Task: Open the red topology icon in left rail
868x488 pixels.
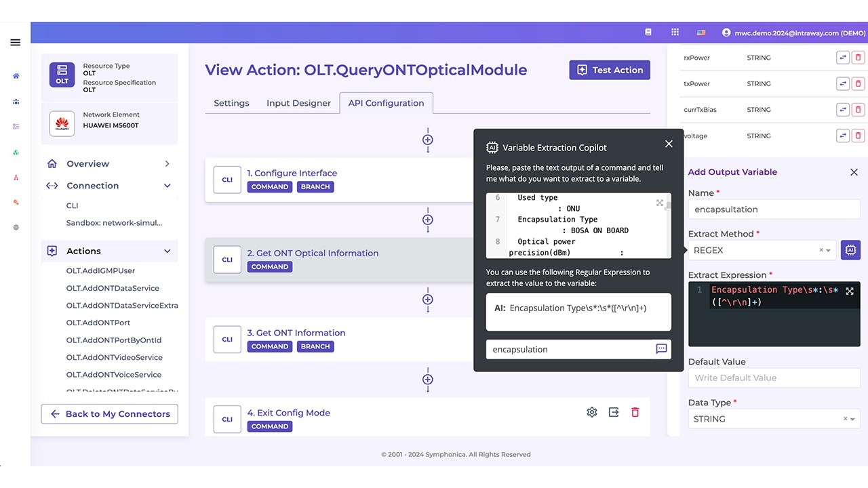Action: 16,178
